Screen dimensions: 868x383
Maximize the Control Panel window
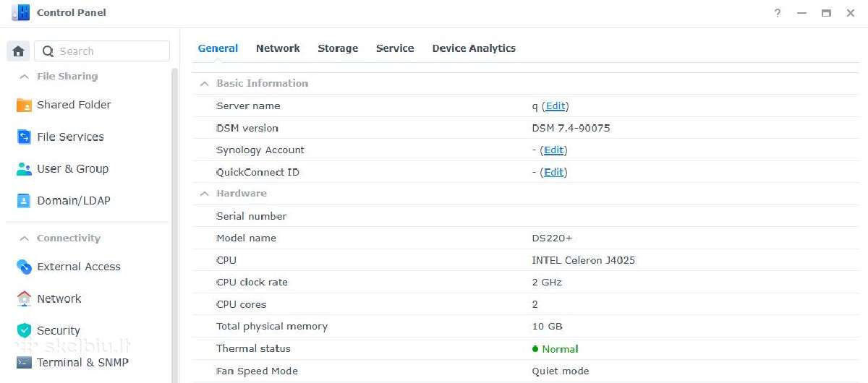coord(826,13)
